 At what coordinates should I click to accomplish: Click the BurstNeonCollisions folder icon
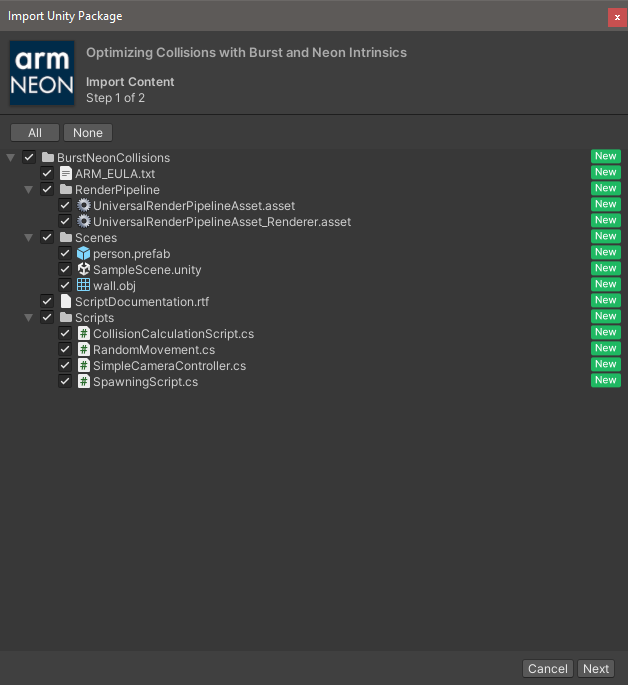(x=48, y=157)
